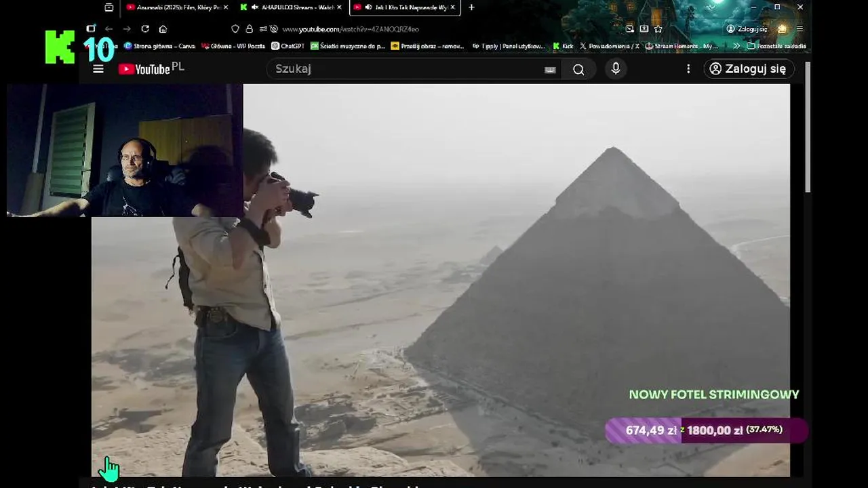Click the 674,49 zł donation progress bar
868x488 pixels.
tap(706, 430)
